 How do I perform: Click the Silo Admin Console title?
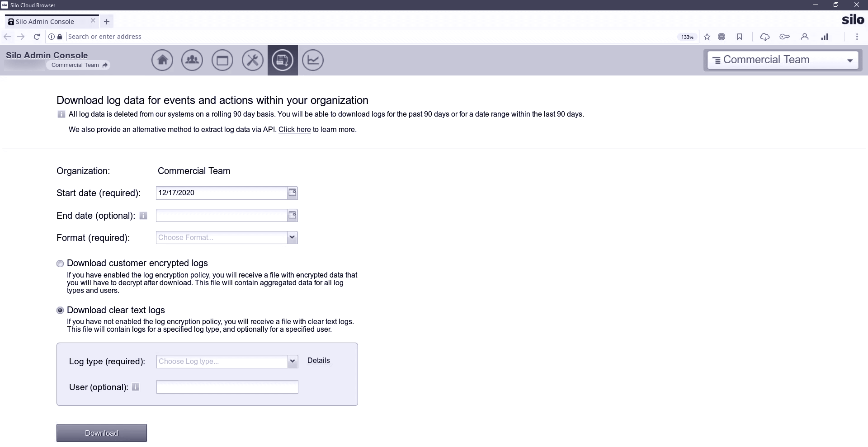coord(47,55)
